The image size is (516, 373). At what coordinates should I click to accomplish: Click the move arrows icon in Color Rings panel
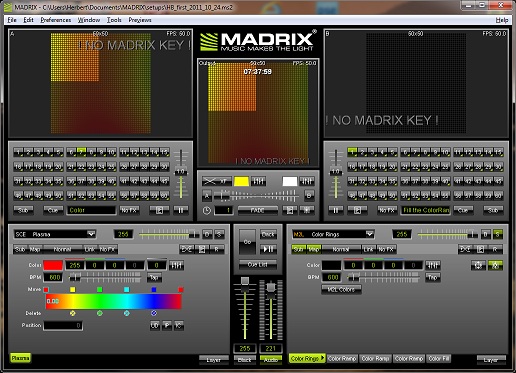[478, 265]
